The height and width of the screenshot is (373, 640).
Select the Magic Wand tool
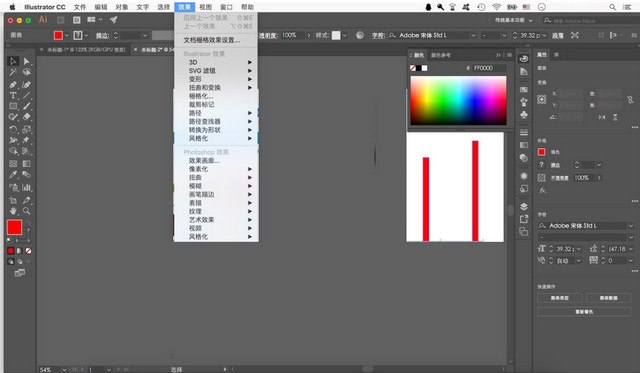coord(13,72)
